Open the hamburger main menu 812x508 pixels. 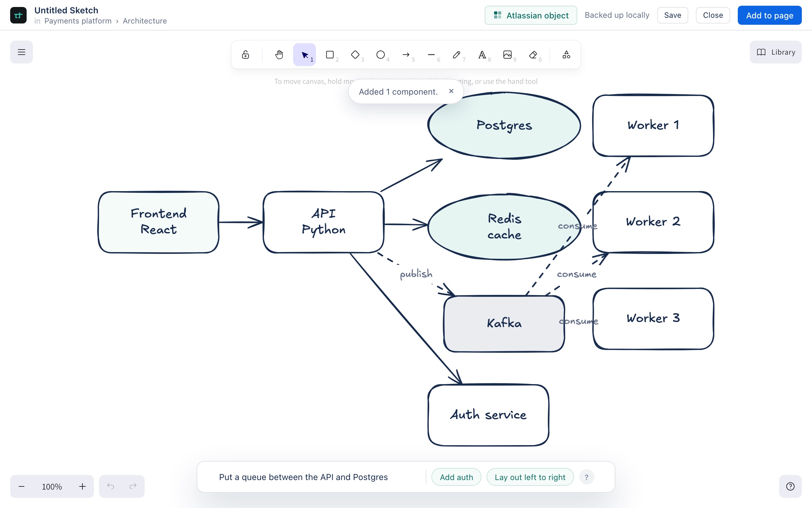22,52
